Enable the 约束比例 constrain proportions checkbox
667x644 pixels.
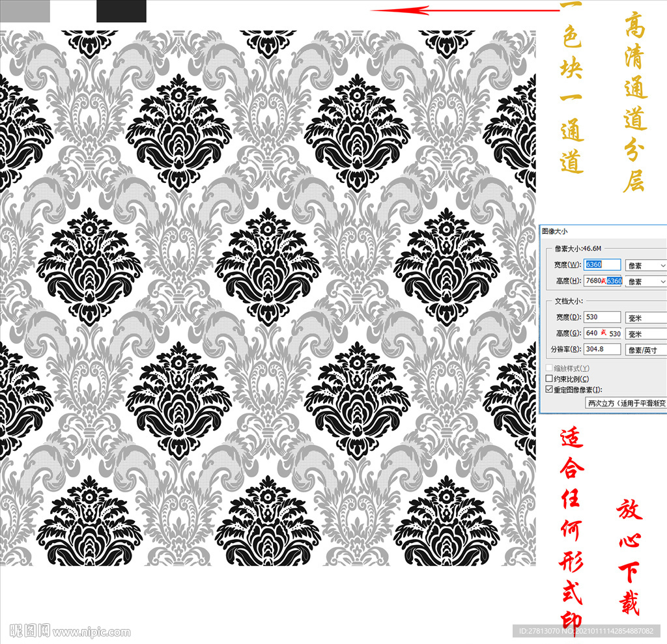pyautogui.click(x=549, y=378)
